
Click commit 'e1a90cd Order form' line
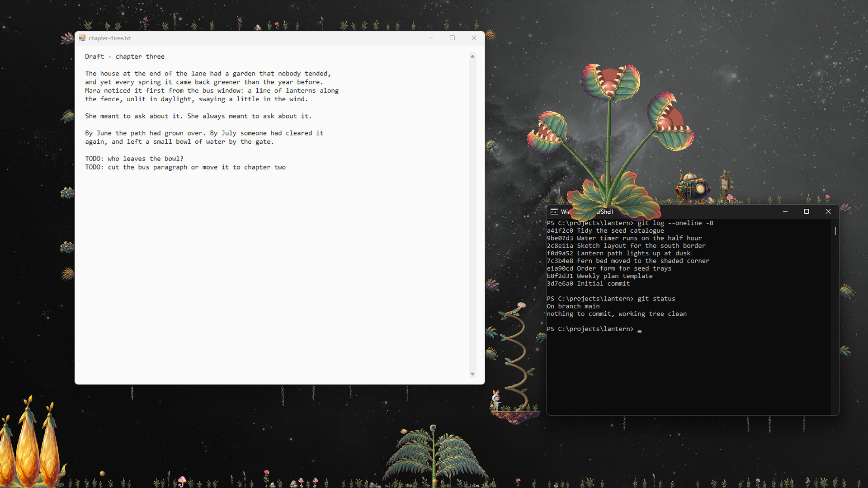(609, 268)
